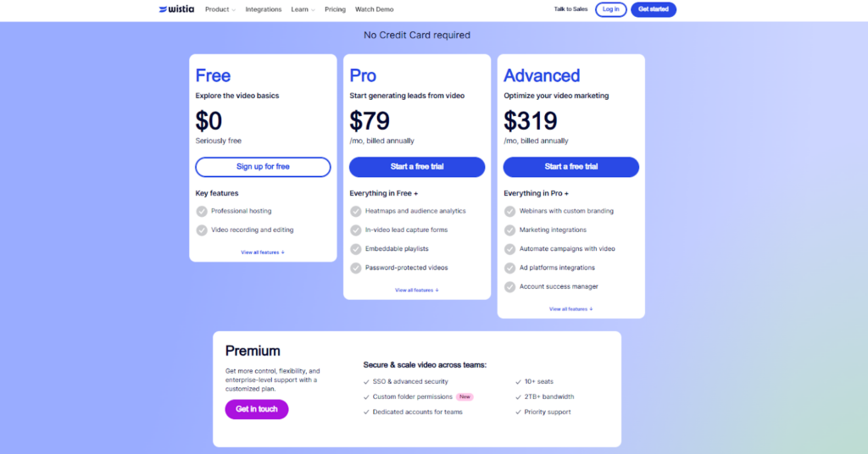Click the pink New badge

pos(465,396)
